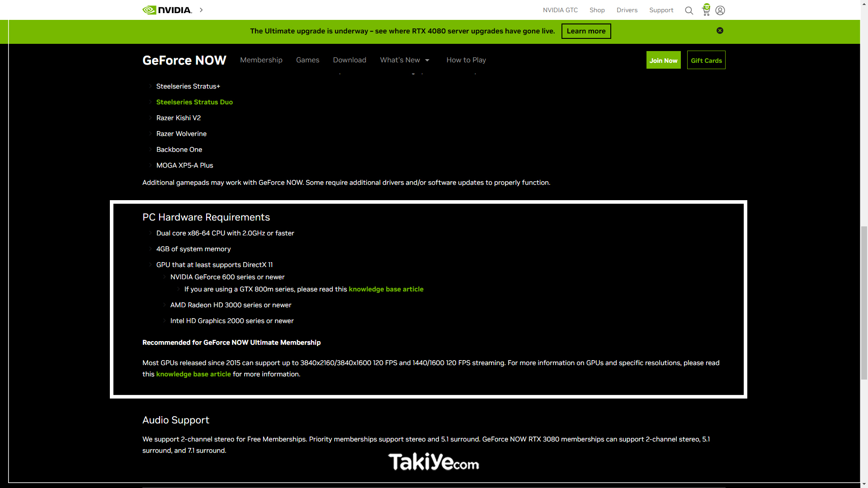Open the Games section from the nav

[x=307, y=60]
